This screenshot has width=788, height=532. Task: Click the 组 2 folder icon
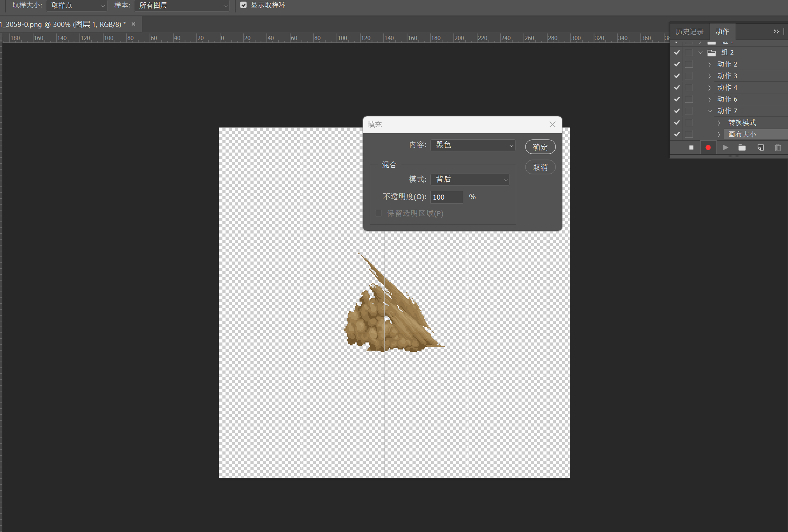tap(712, 53)
